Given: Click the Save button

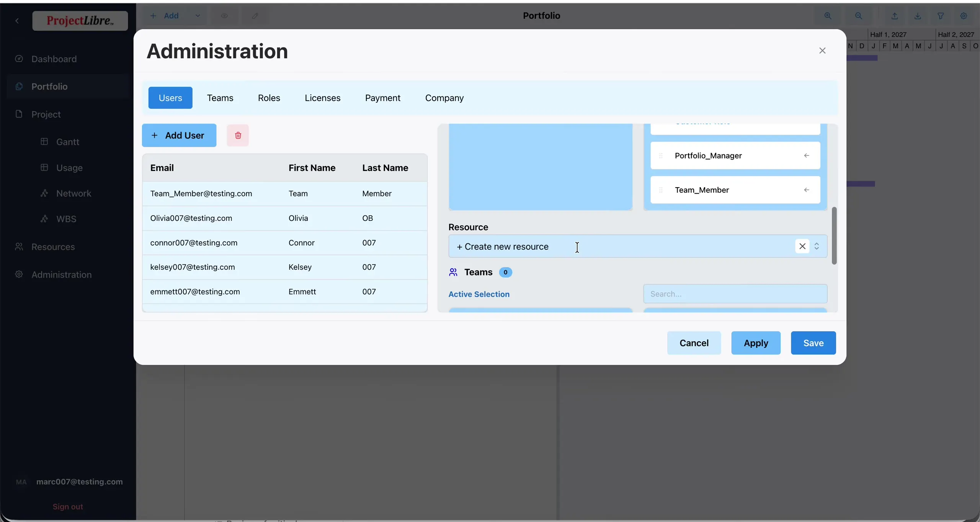Looking at the screenshot, I should click(x=813, y=343).
